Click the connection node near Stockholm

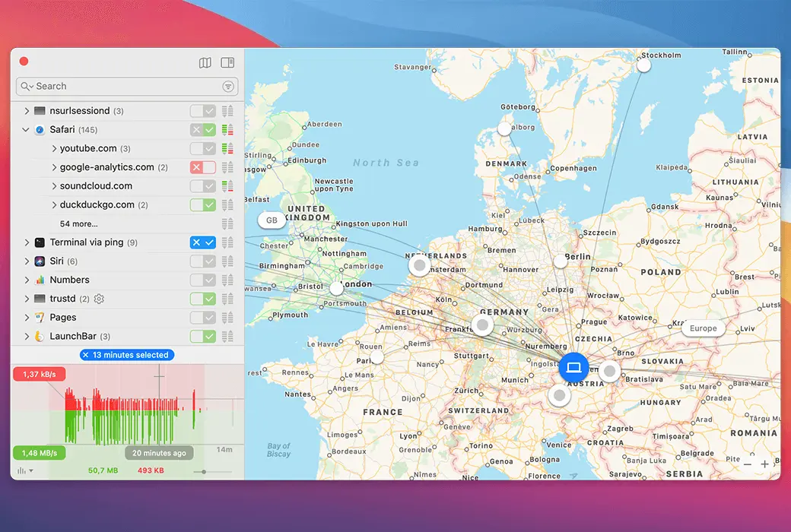(643, 65)
